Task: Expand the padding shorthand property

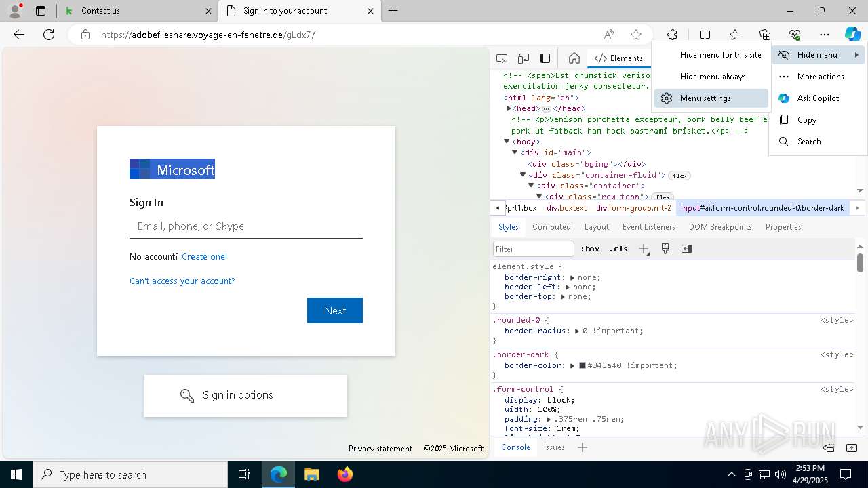Action: [x=549, y=419]
